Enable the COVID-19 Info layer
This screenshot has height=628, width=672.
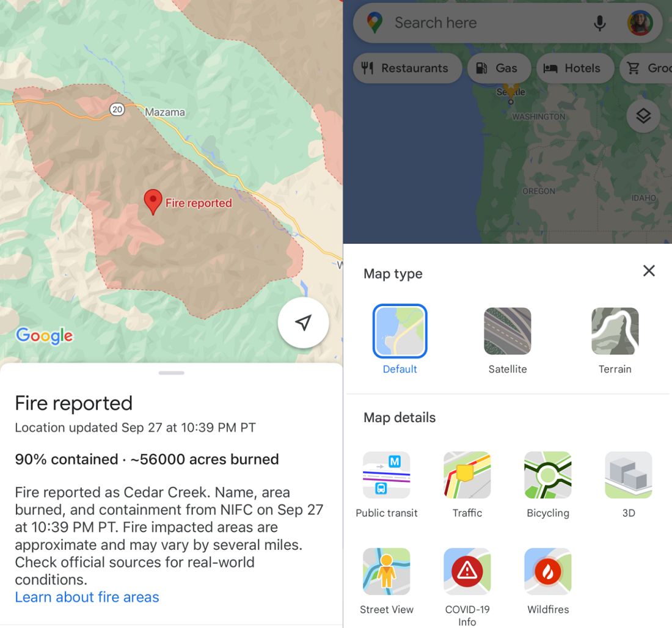tap(467, 572)
